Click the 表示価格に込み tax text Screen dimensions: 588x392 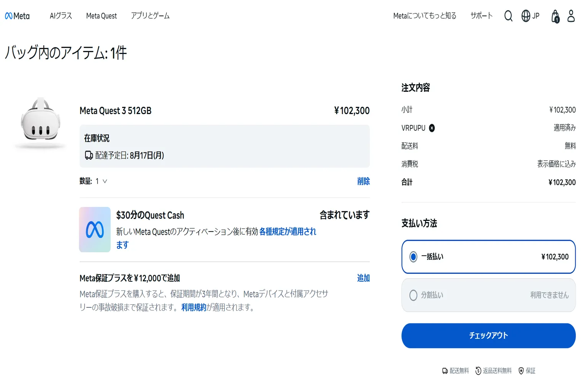556,164
